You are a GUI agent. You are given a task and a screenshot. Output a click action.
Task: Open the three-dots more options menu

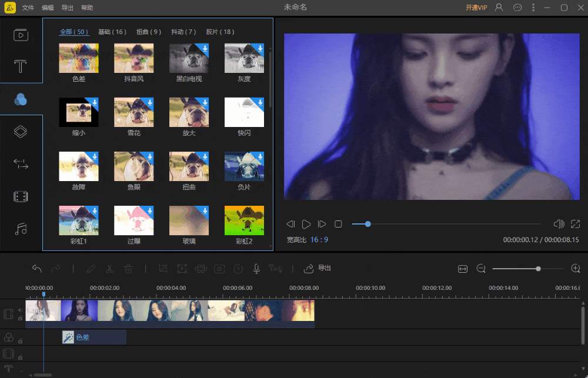pos(533,8)
